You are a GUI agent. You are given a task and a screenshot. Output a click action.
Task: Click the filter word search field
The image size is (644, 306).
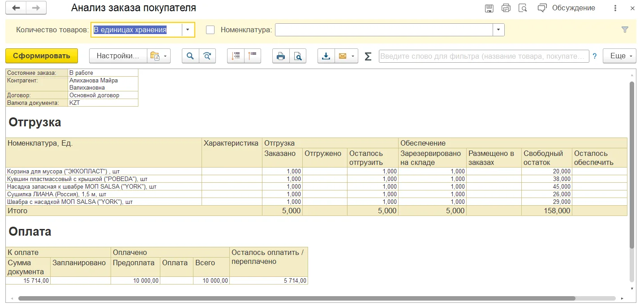tap(484, 56)
